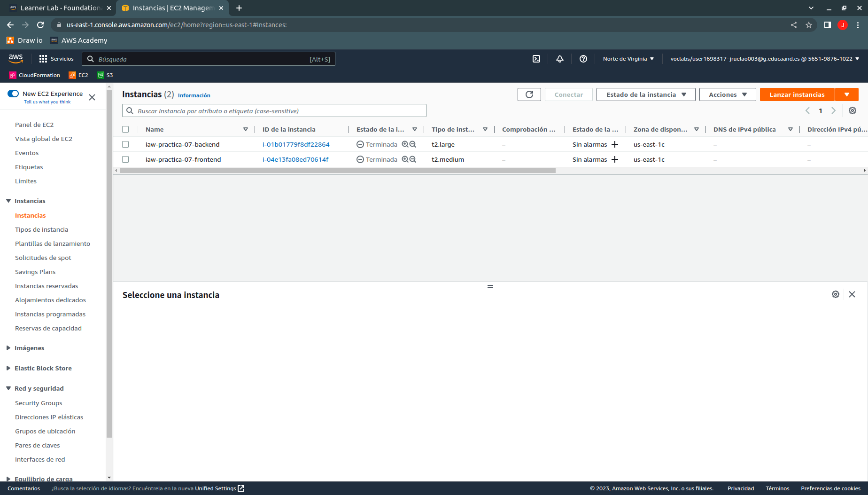The width and height of the screenshot is (868, 495).
Task: Add alarm for iaw-practica-07-backend instance
Action: coord(615,144)
